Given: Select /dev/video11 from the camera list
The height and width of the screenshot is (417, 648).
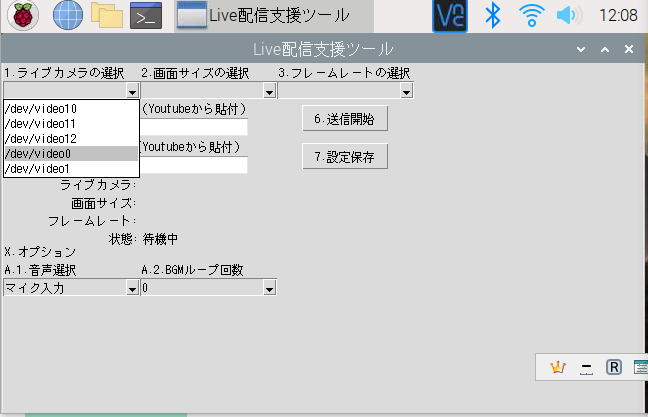Looking at the screenshot, I should click(71, 124).
